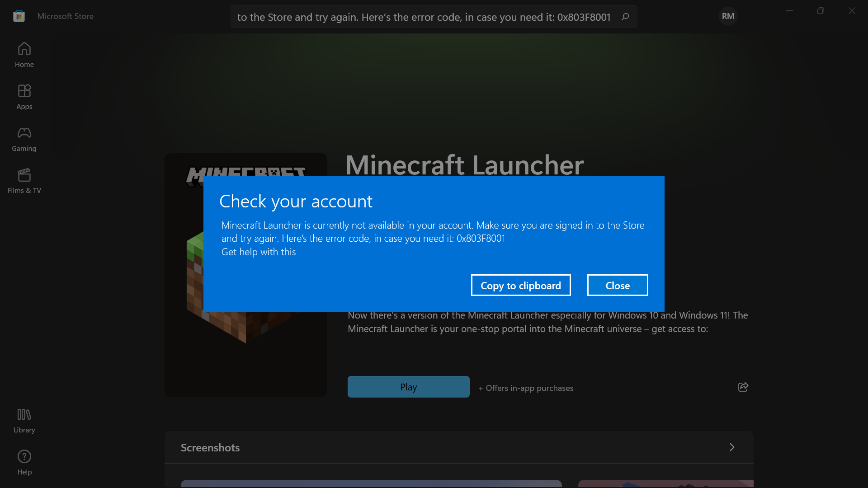Viewport: 868px width, 488px height.
Task: Click Copy to clipboard button
Action: [x=520, y=285]
